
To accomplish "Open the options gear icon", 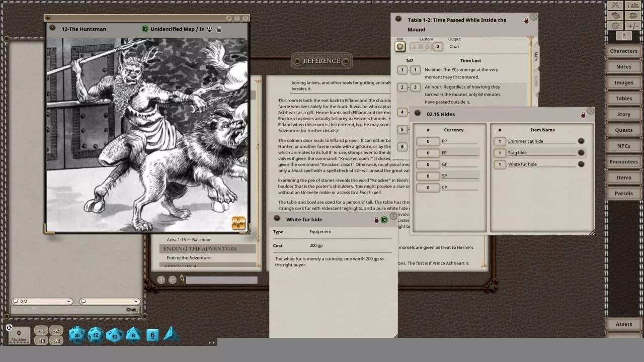I will 615,26.
